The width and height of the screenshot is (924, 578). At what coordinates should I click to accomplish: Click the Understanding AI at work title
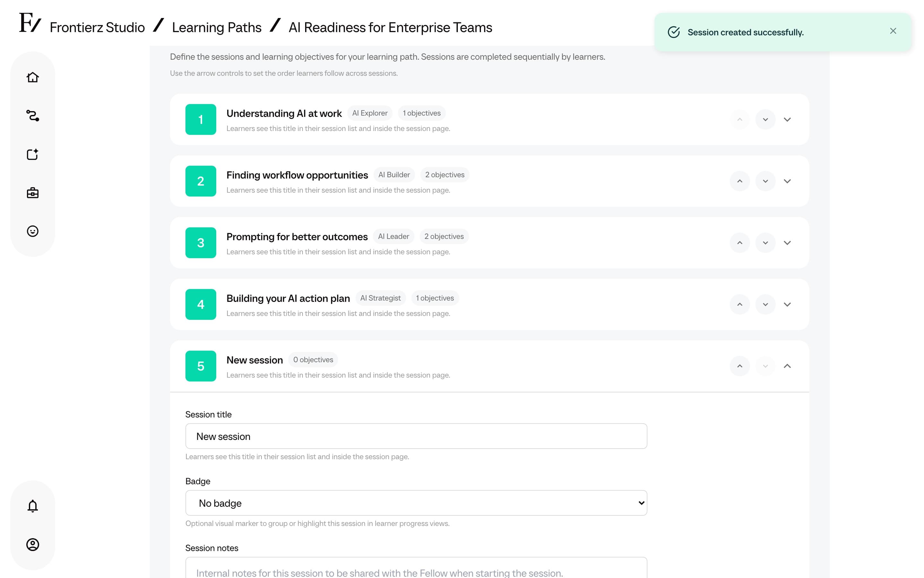[x=284, y=114]
